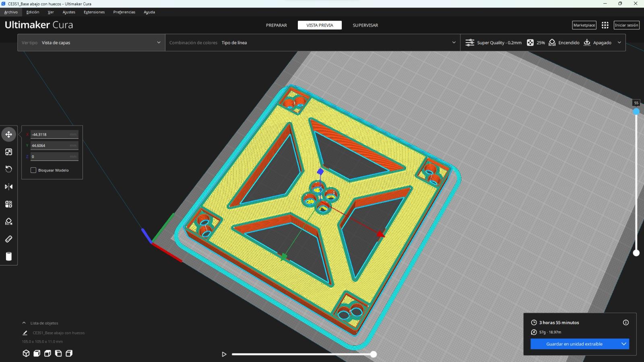Click the support Encendido icon
This screenshot has width=644, height=362.
pos(552,43)
